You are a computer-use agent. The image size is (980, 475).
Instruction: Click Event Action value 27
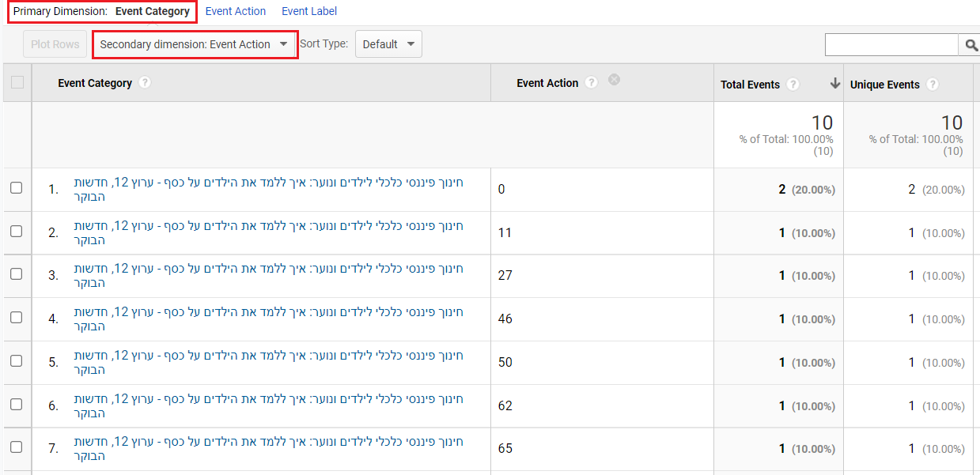[x=505, y=276]
